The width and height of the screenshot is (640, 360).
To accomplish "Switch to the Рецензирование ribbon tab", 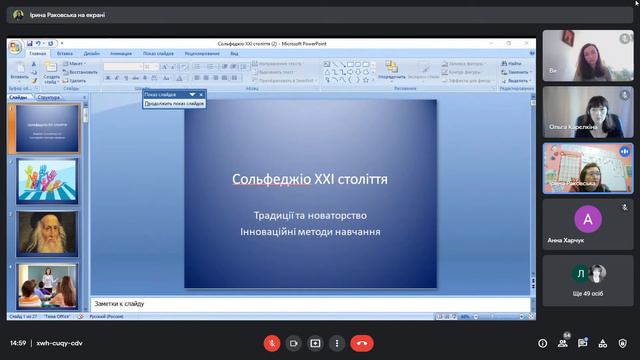I will point(202,53).
